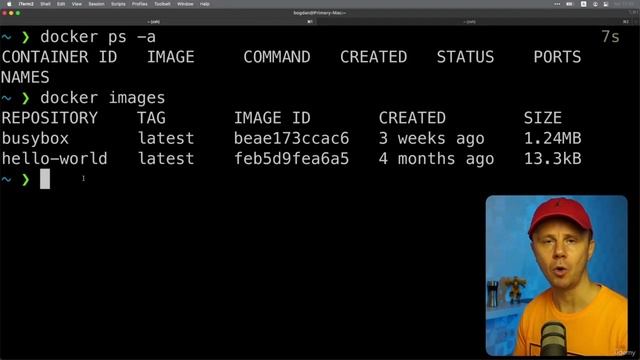
Task: Click the 'IMAGE ID' column header
Action: pos(272,118)
